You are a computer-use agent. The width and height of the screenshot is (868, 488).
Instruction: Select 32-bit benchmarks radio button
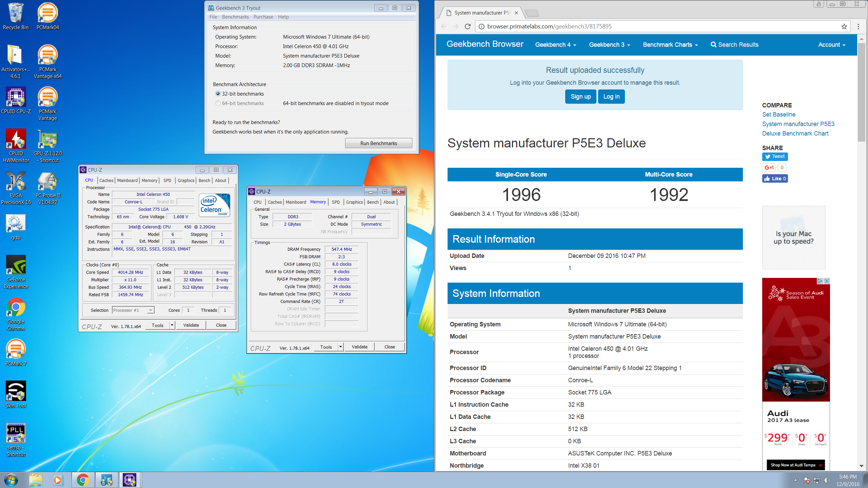point(218,94)
